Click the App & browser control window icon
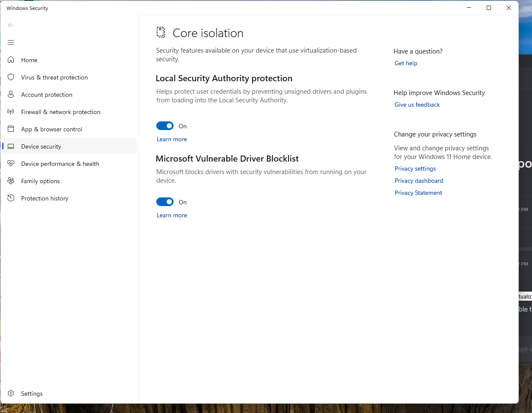Screen dimensions: 532x413 tap(11, 129)
